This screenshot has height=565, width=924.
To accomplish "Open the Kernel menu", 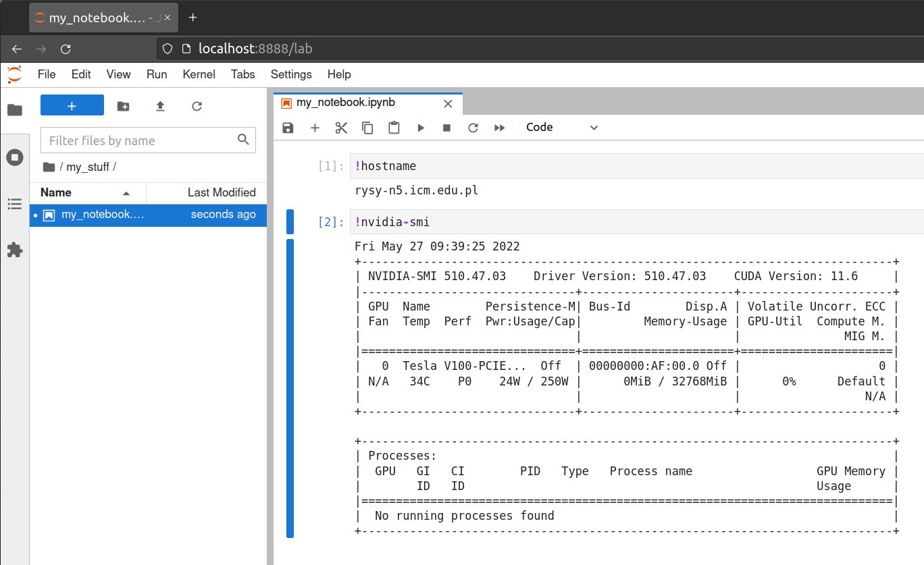I will tap(199, 74).
